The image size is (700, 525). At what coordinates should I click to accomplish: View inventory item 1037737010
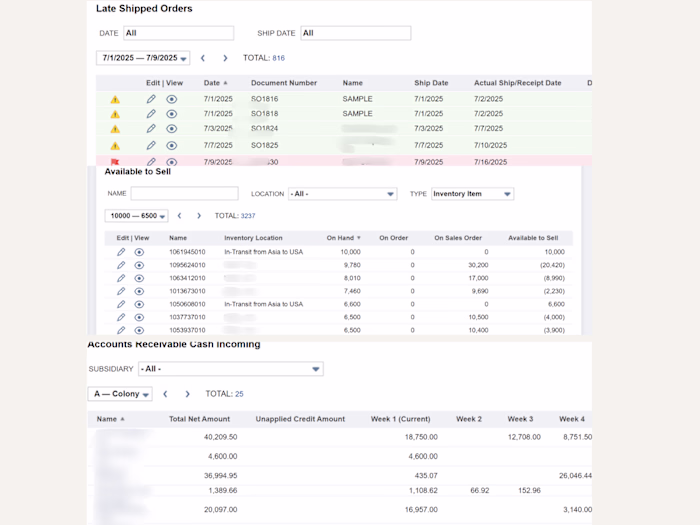[x=139, y=317]
